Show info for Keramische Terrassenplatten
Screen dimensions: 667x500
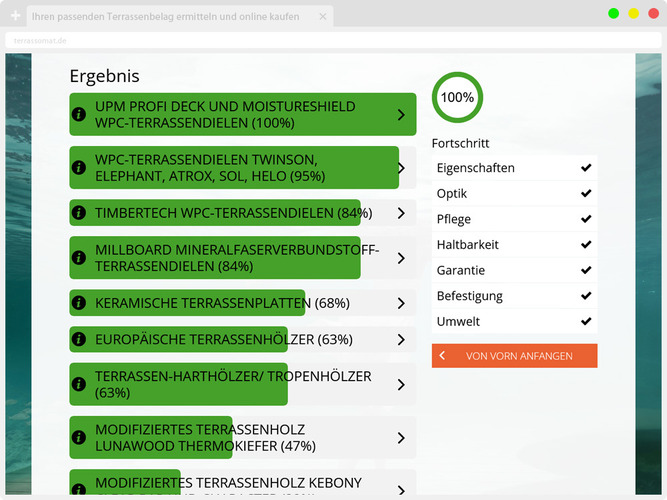click(x=79, y=303)
